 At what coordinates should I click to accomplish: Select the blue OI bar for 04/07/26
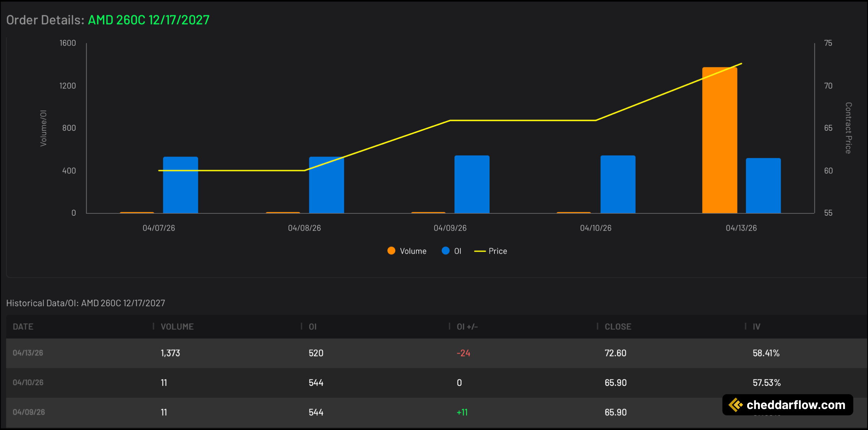180,185
